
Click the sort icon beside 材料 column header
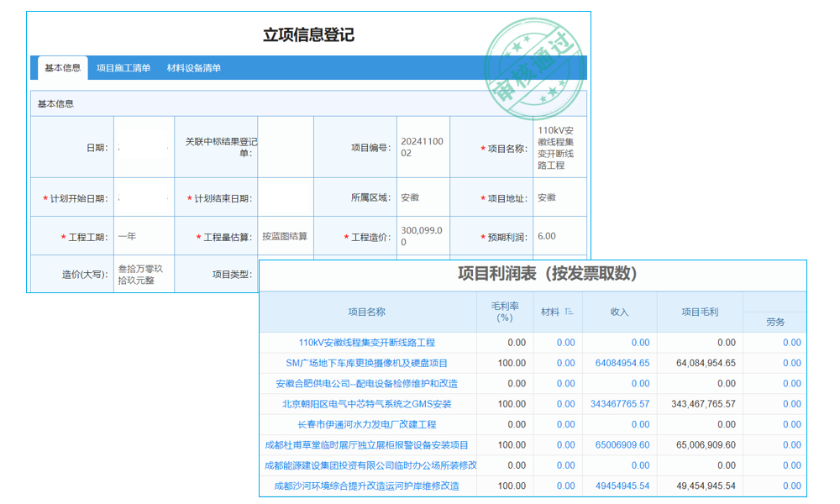569,309
